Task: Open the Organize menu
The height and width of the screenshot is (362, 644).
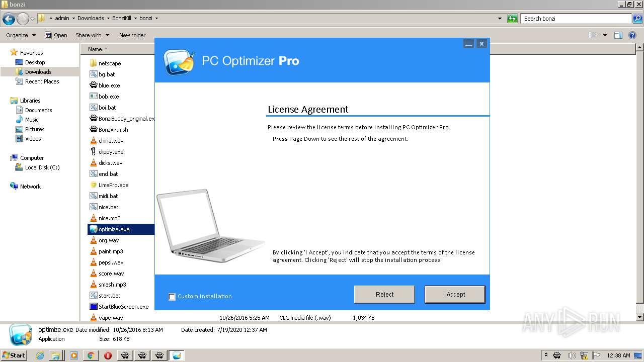Action: [x=21, y=35]
